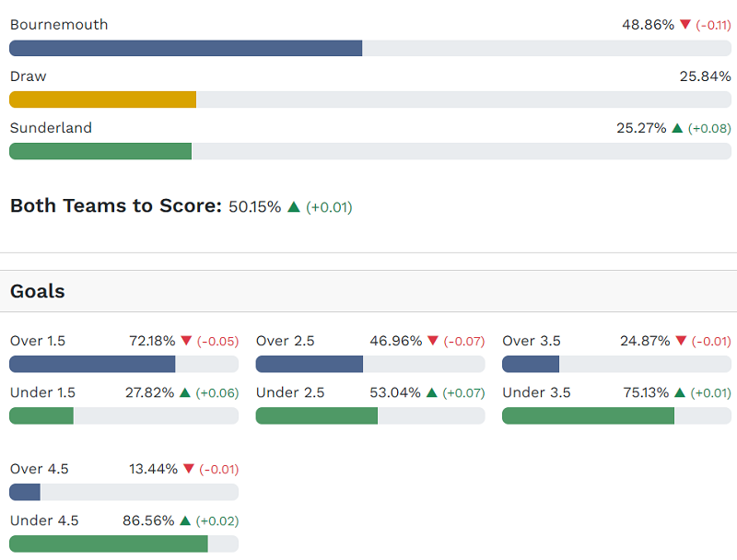
Task: Click the yellow Draw probability bar
Action: coord(102,99)
